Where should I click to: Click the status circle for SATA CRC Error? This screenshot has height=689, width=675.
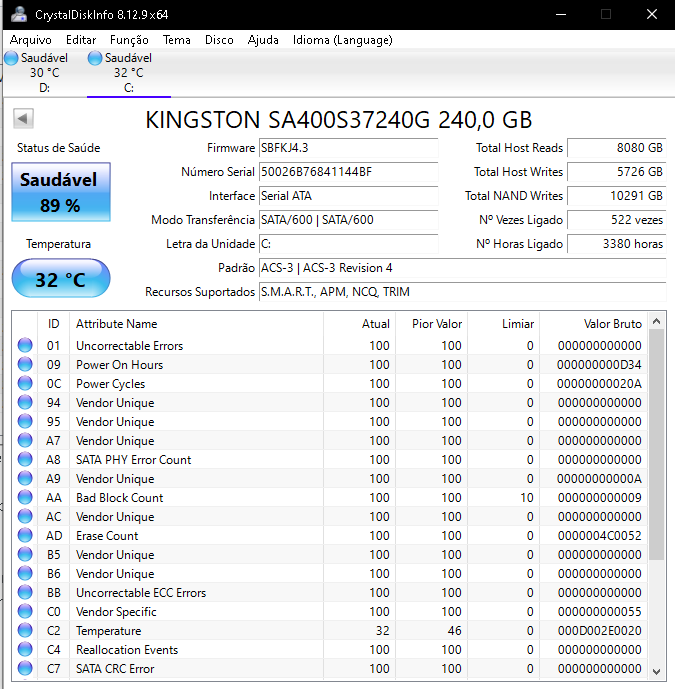[x=25, y=668]
